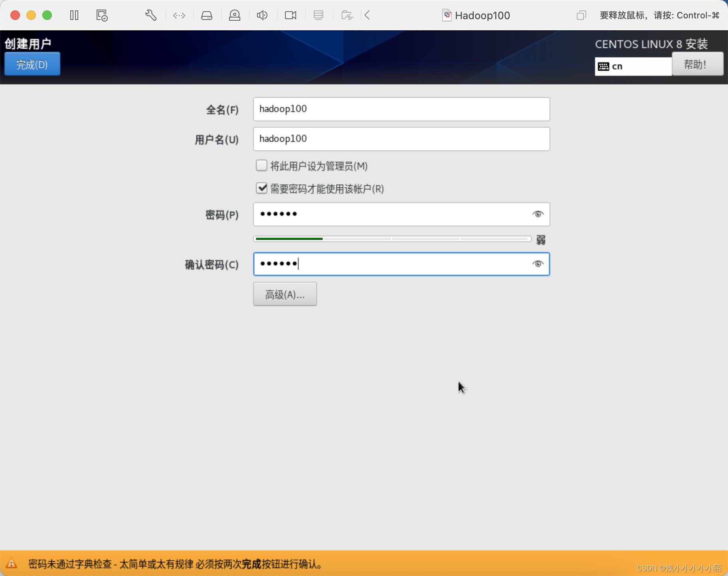728x576 pixels.
Task: Open the 帮助! help button
Action: tap(697, 64)
